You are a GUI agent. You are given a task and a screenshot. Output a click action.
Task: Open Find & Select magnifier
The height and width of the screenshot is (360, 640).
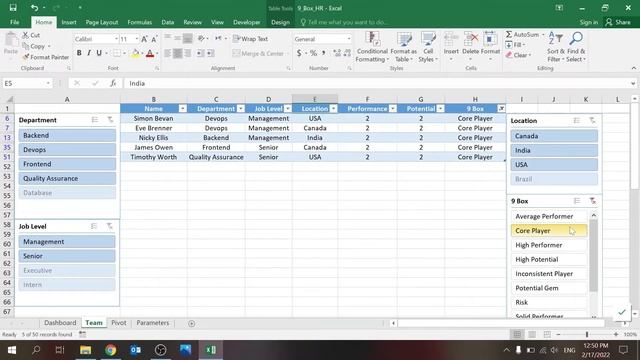[x=576, y=47]
